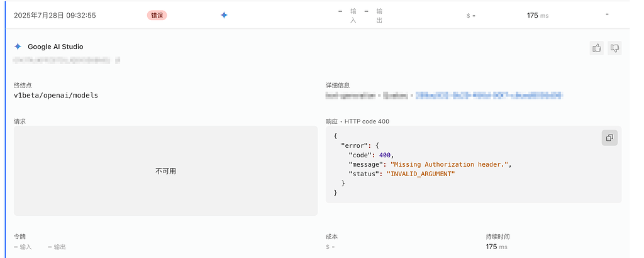Select the timestamp 2025年7月28日 09:32:55
The image size is (644, 258).
pyautogui.click(x=55, y=15)
